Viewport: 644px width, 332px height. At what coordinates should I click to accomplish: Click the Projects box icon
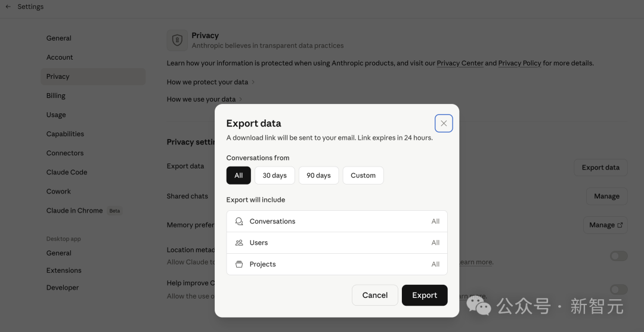coord(239,265)
